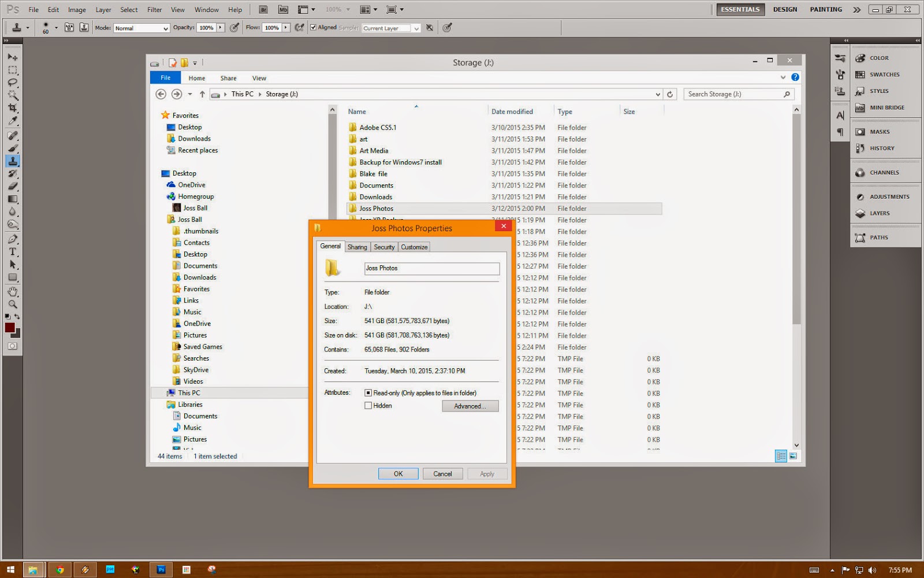The height and width of the screenshot is (578, 924).
Task: Toggle pressure for opacity next to Opacity
Action: [x=234, y=28]
